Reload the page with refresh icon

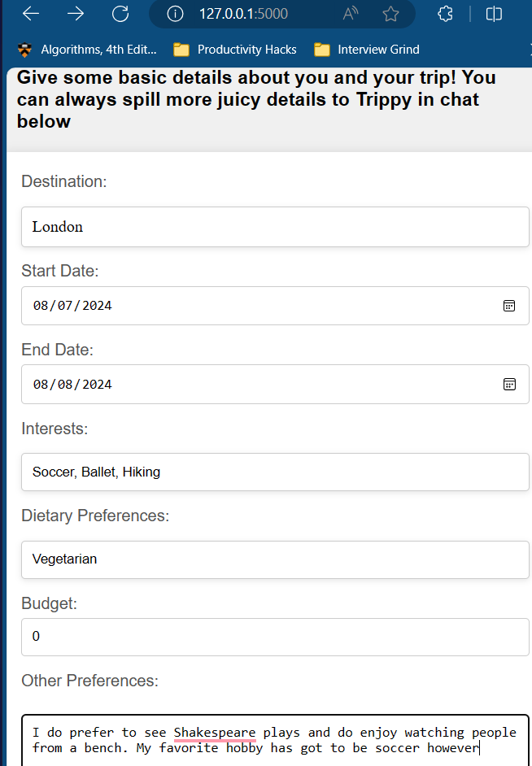[x=120, y=14]
